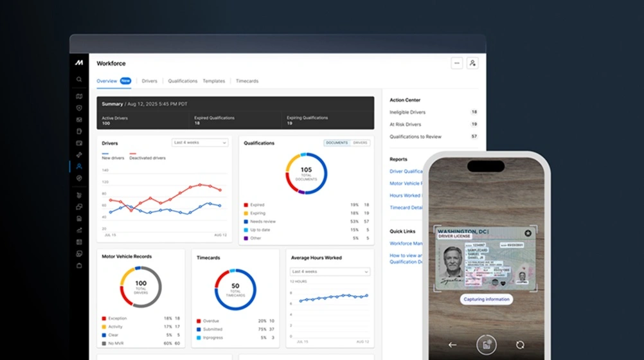Switch to the Qualifications tab
Viewport: 644px width, 360px height.
[x=183, y=81]
